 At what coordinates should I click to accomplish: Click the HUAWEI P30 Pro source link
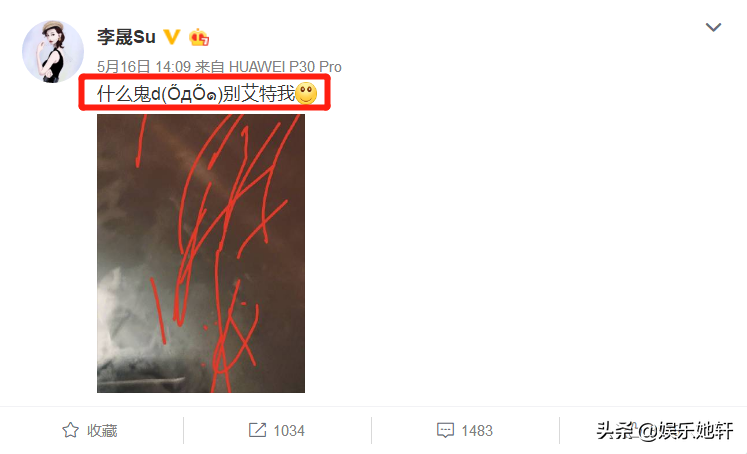click(285, 67)
